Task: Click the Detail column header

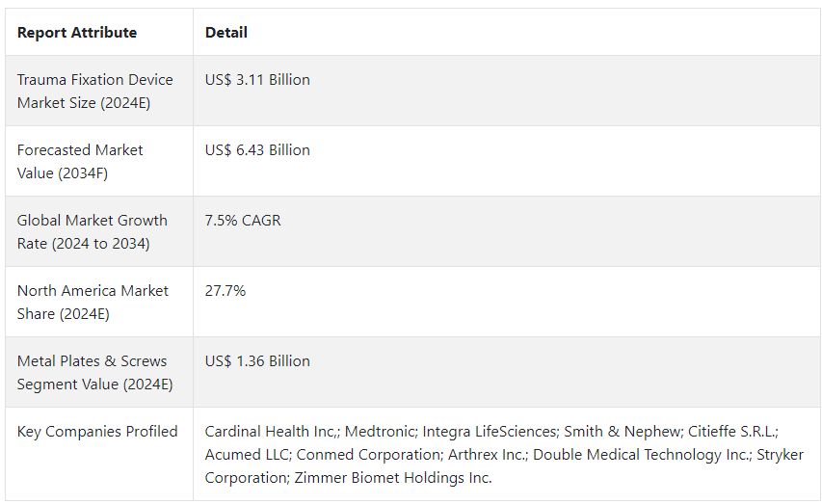Action: pos(225,33)
